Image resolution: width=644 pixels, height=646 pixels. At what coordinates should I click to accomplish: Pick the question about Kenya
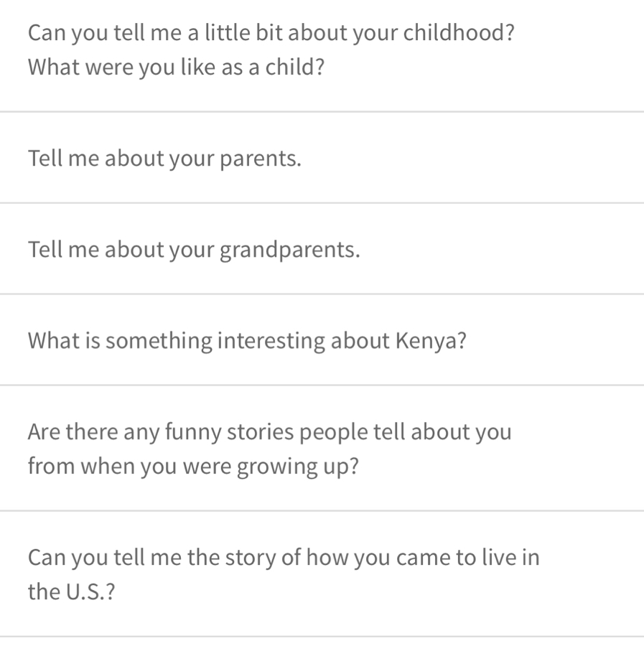[322, 340]
